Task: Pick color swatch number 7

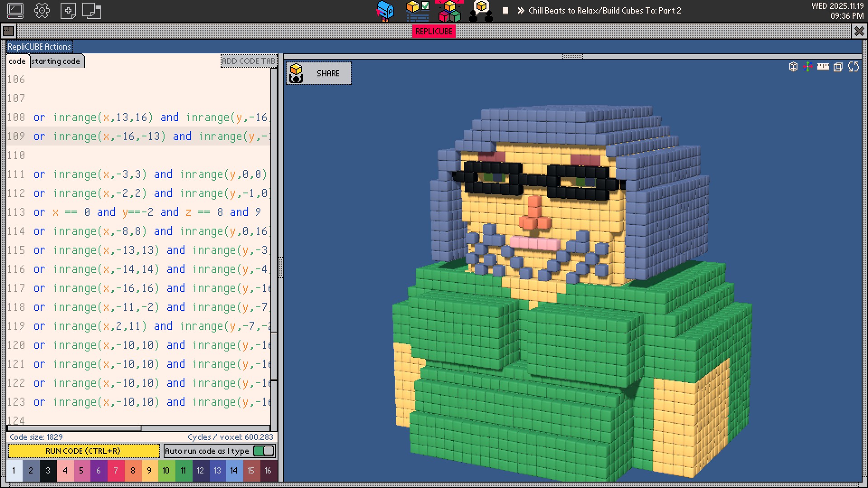Action: 115,470
